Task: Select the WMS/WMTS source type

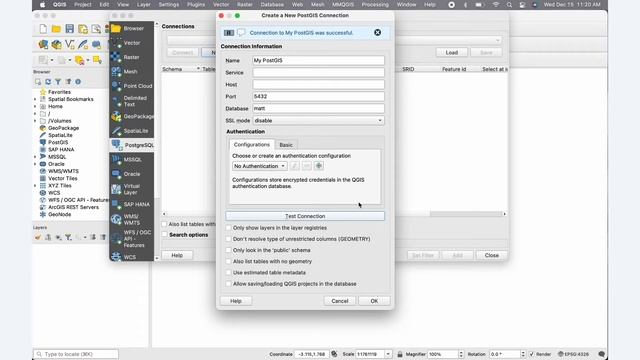Action: [132, 220]
